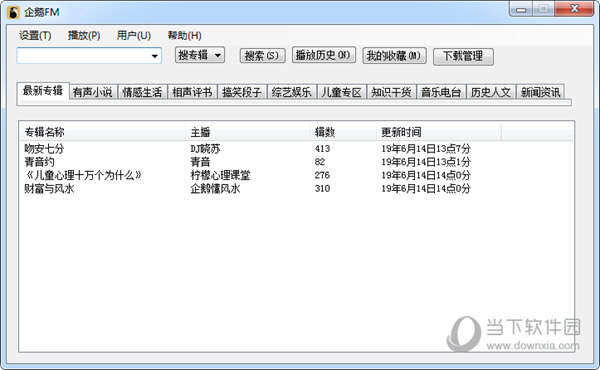Screen dimensions: 600x370
Task: Minimize the 企鹅FM window
Action: [521, 9]
